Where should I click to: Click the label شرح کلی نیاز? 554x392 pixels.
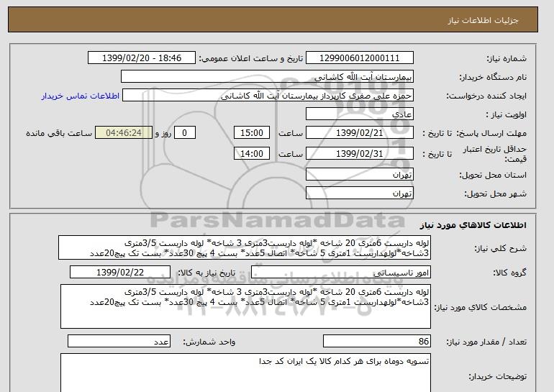500,248
